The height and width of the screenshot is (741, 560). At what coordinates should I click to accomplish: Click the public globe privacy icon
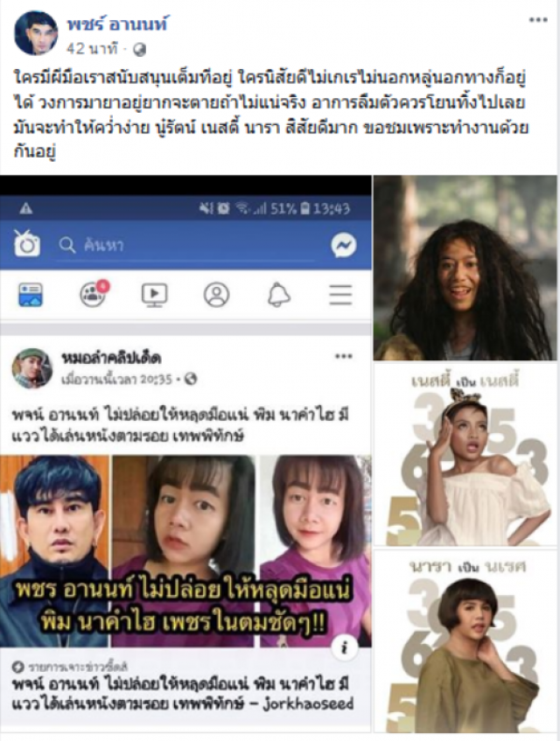[139, 50]
